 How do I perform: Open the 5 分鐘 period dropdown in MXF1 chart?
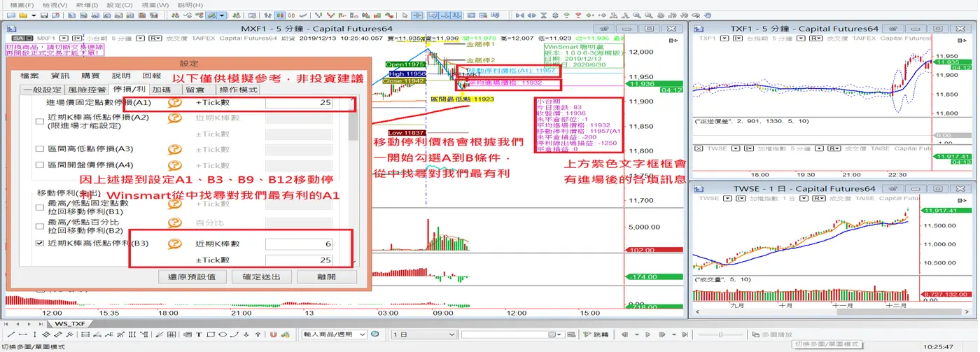(x=141, y=38)
